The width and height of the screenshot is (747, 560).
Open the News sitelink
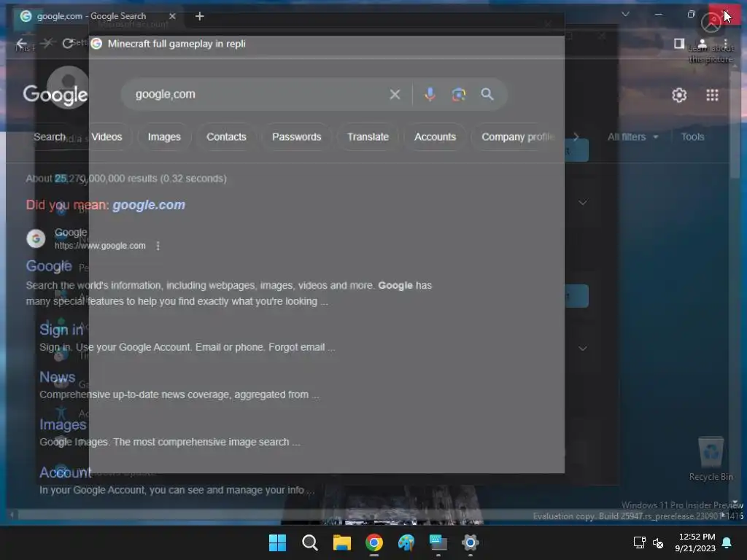click(57, 377)
